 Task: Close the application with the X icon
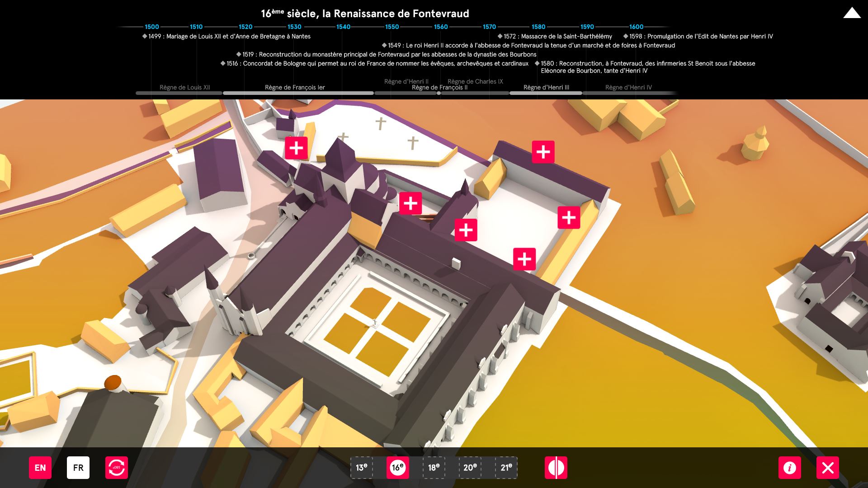pyautogui.click(x=827, y=468)
